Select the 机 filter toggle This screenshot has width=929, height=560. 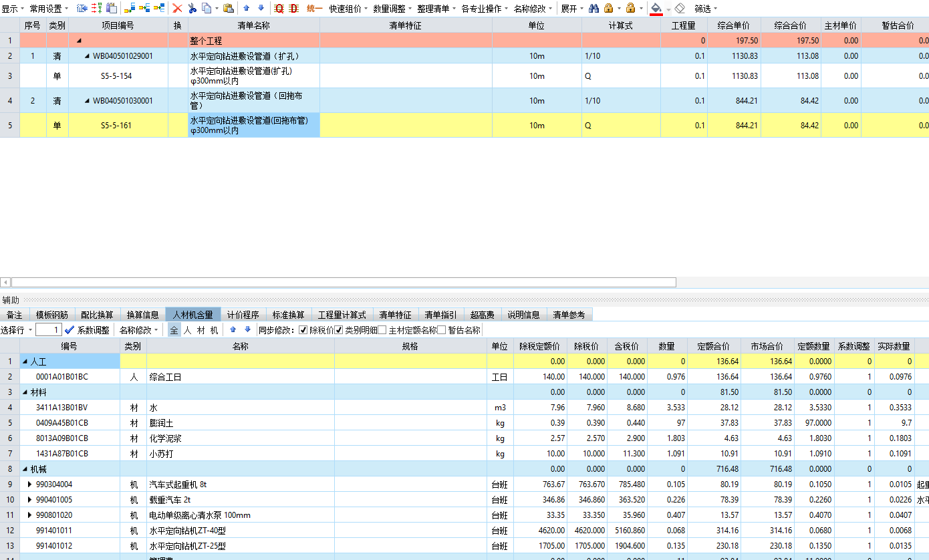[214, 330]
